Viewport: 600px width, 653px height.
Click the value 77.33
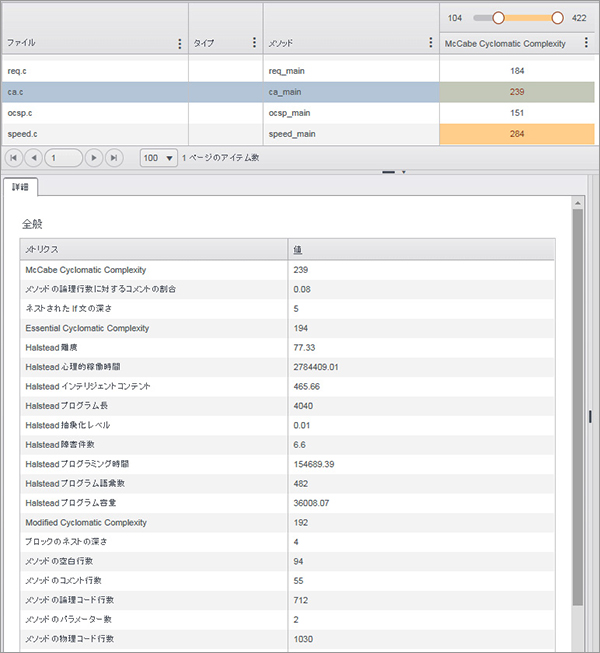[304, 348]
